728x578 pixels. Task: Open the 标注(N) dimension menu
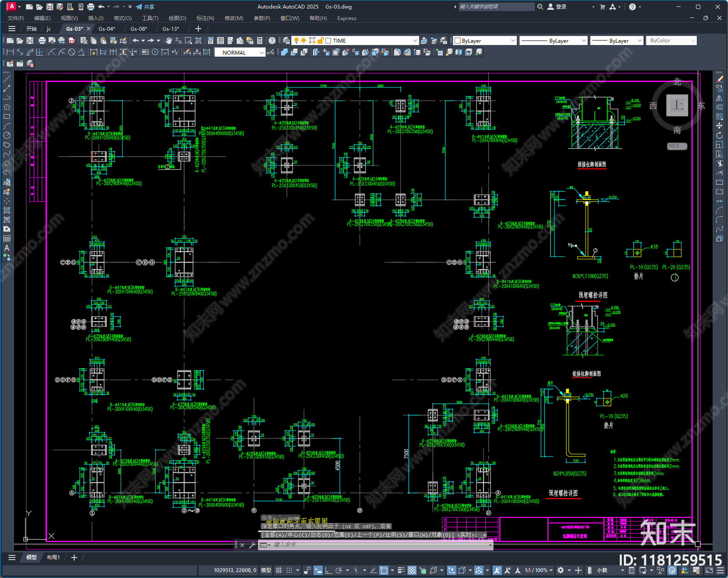coord(205,18)
